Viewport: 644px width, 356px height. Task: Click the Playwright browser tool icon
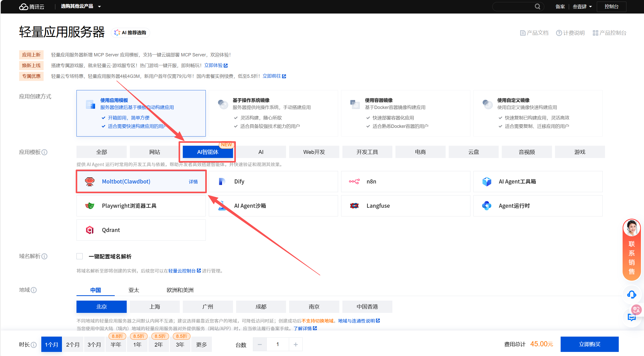pos(90,206)
